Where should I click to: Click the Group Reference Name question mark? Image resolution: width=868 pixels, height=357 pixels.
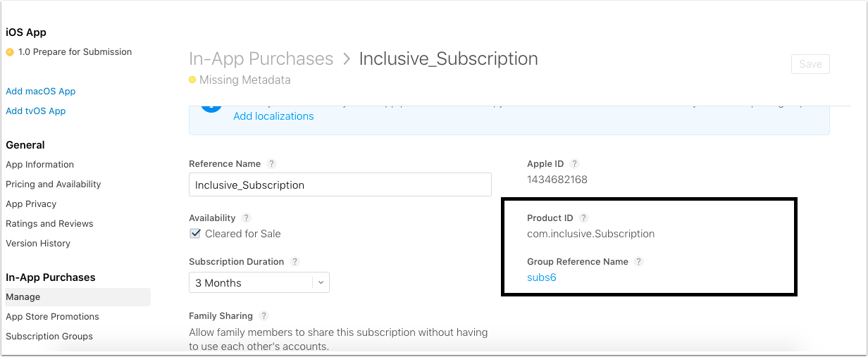tap(639, 262)
